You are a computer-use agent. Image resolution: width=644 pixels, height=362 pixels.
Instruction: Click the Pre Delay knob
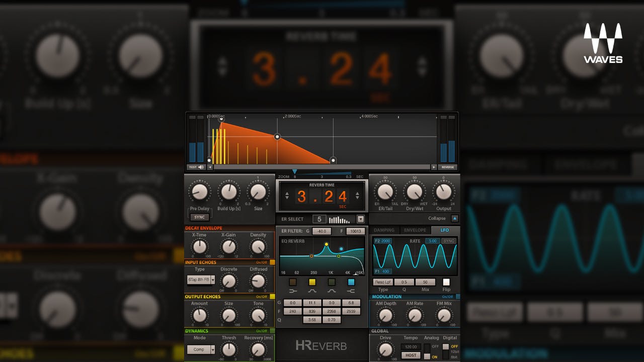click(x=200, y=192)
